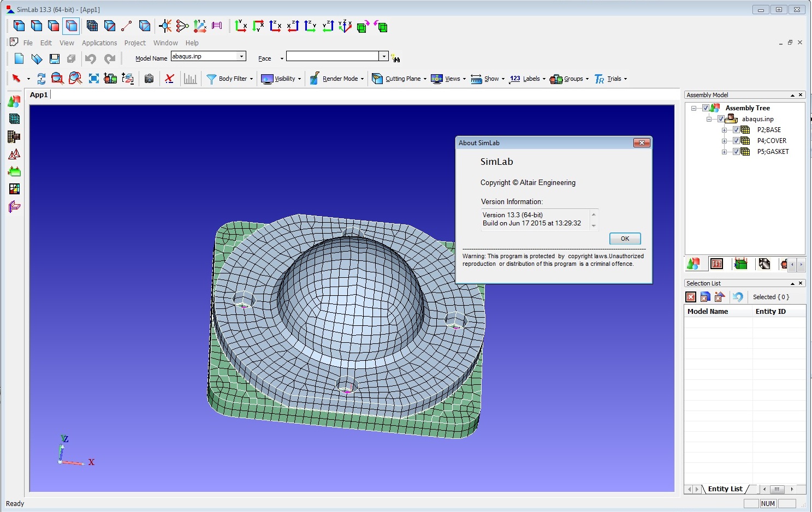Click OK in About SimLab dialog

(x=625, y=239)
